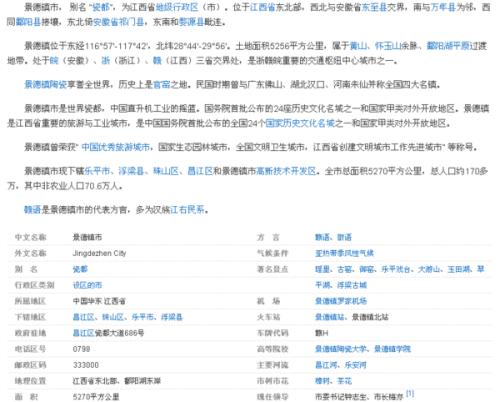
Task: Open the 亚热带季风性气候 link
Action: 344,253
